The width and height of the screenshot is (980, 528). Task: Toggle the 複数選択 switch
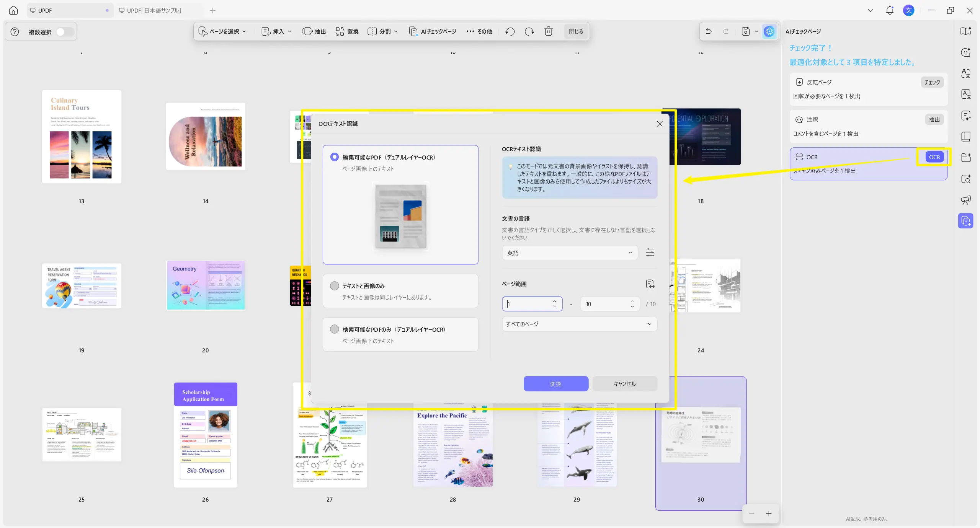pos(64,32)
